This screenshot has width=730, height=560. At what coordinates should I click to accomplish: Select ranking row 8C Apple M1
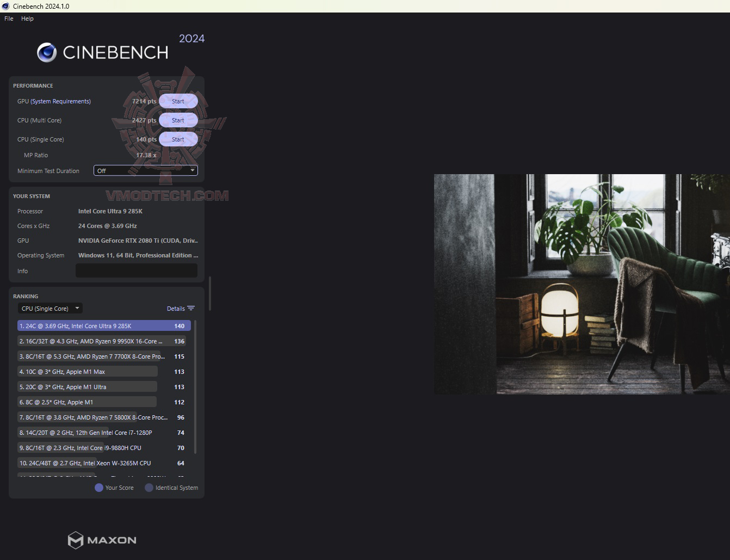point(103,402)
